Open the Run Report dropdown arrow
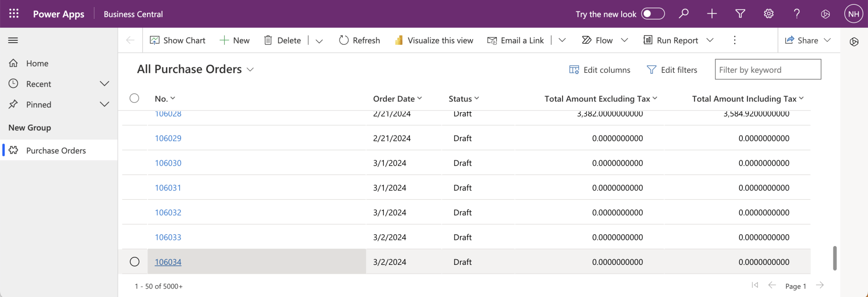This screenshot has height=297, width=868. tap(710, 40)
